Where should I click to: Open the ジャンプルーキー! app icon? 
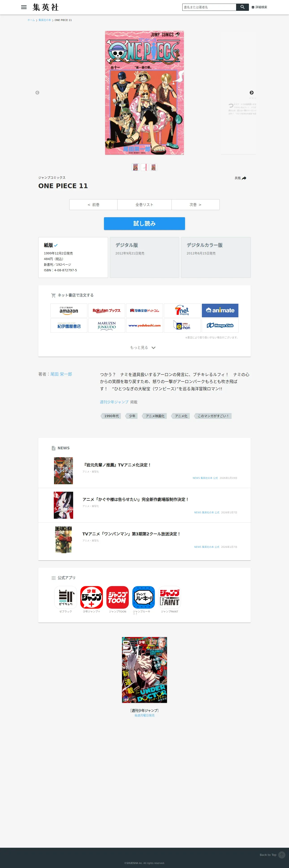coord(143,597)
